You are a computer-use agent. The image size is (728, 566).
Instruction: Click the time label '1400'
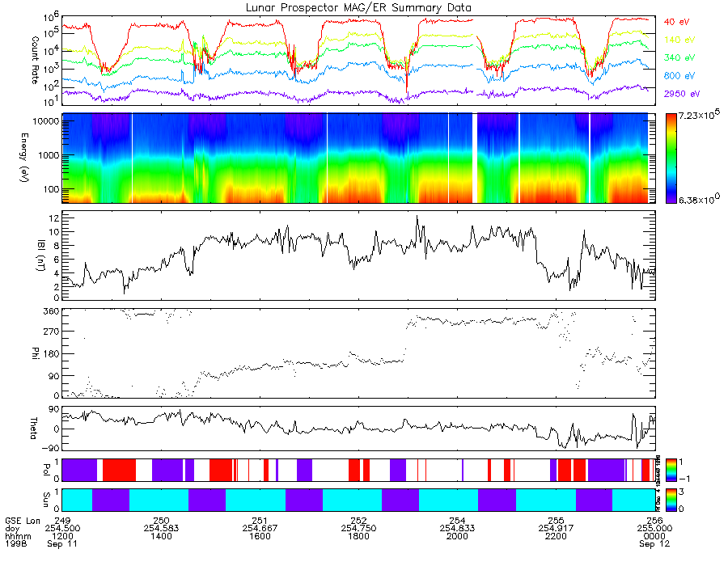click(161, 536)
